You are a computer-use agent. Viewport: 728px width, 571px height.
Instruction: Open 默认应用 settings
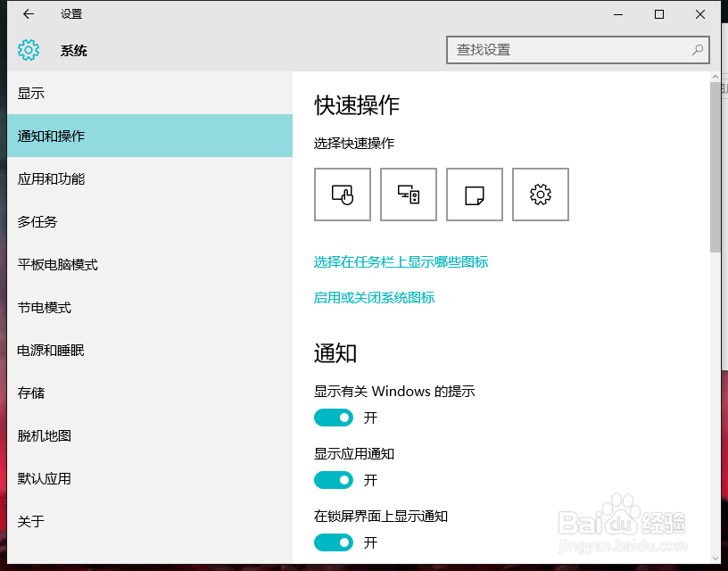tap(150, 478)
